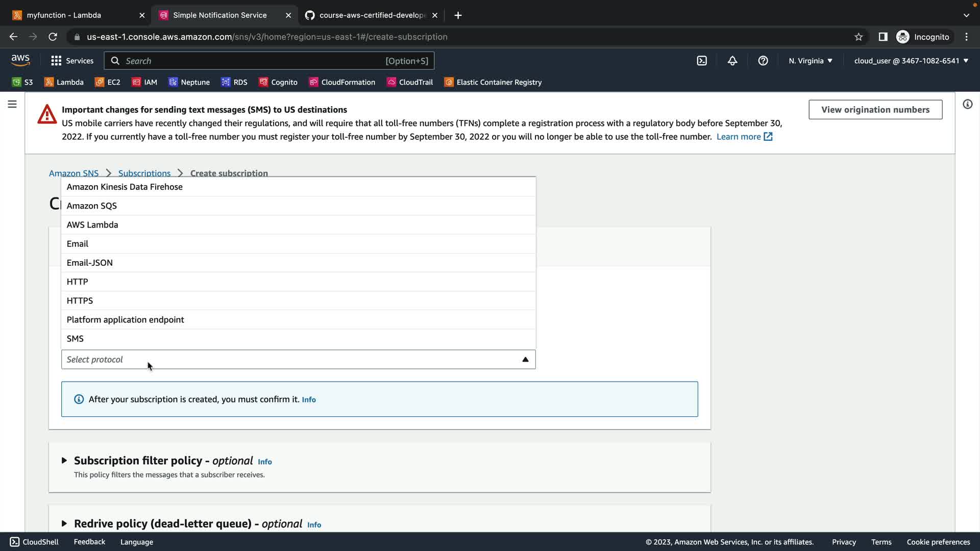Open the hamburger side navigation menu
This screenshot has width=980, height=551.
tap(12, 104)
